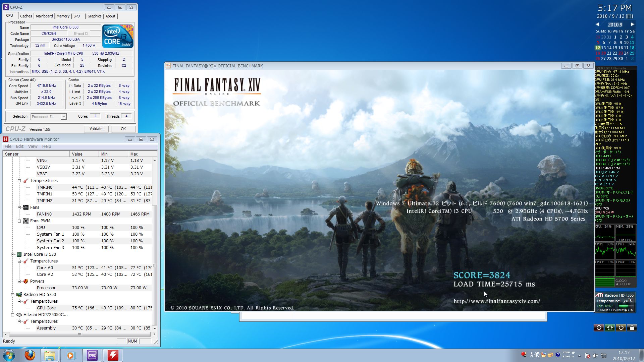Click the green restart gadget icon
The width and height of the screenshot is (644, 362).
[x=610, y=327]
